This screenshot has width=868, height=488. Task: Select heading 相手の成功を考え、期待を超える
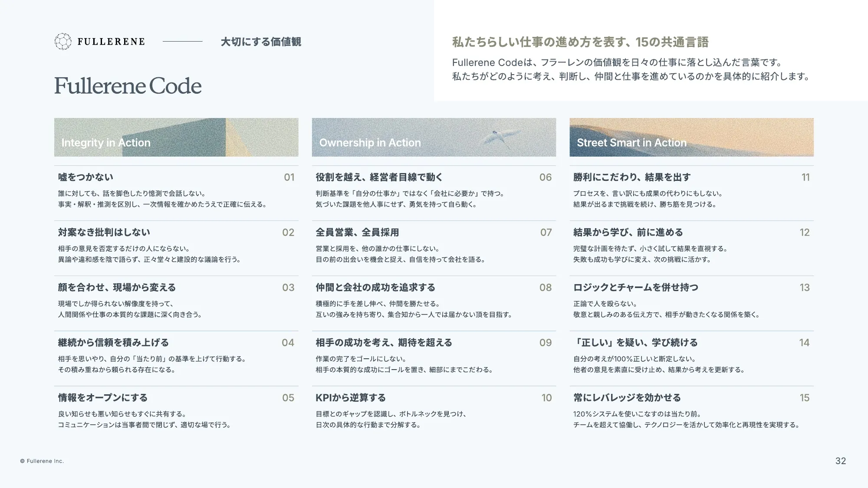click(384, 342)
